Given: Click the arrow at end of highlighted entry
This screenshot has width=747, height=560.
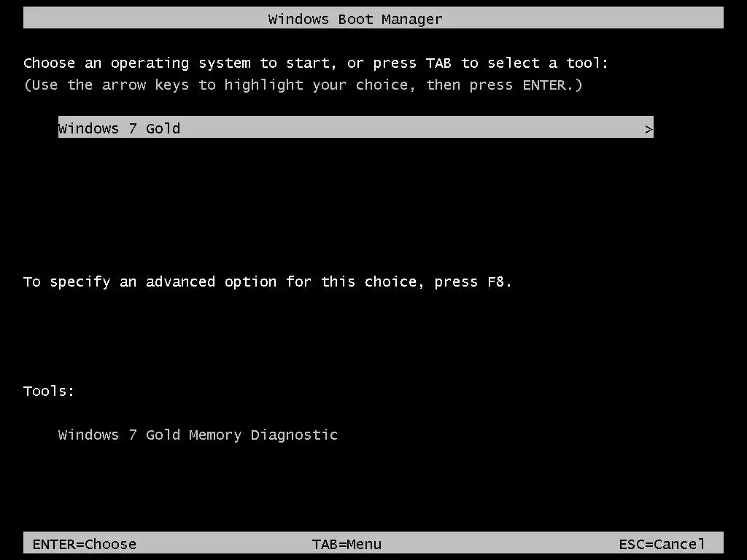Looking at the screenshot, I should coord(649,129).
